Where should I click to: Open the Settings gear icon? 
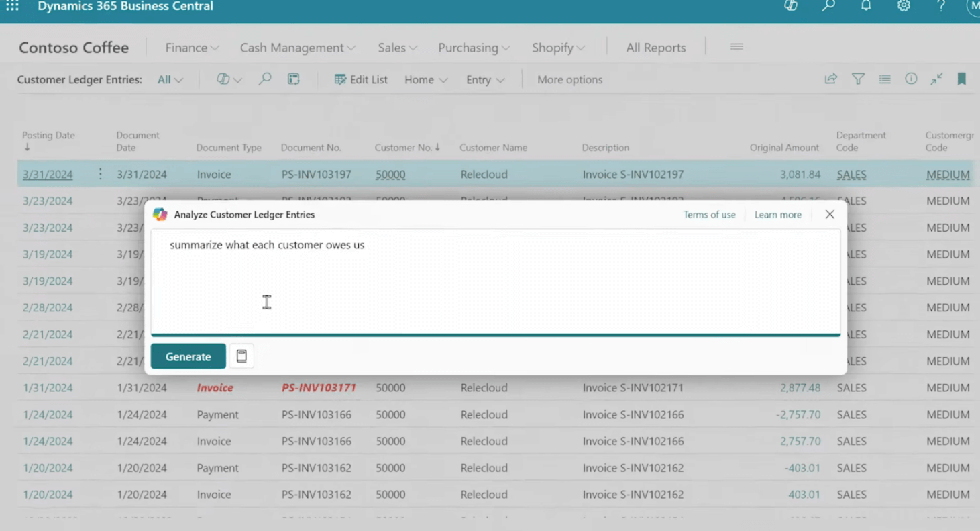[904, 6]
